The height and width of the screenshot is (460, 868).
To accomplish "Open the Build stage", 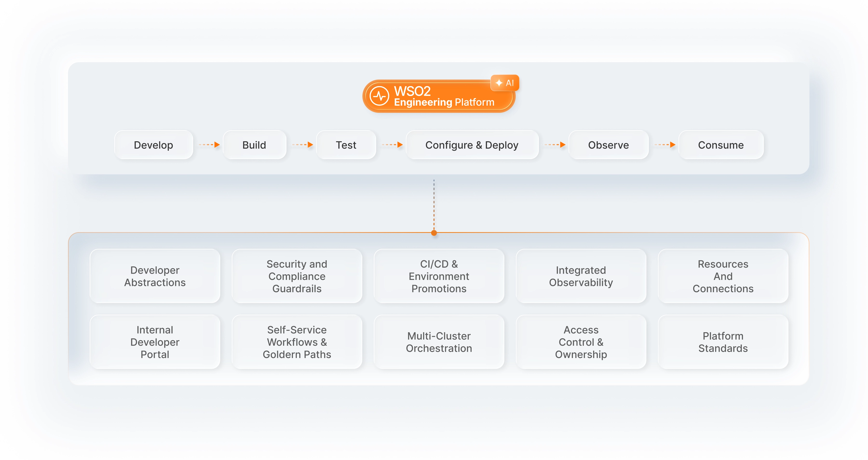I will click(x=254, y=145).
